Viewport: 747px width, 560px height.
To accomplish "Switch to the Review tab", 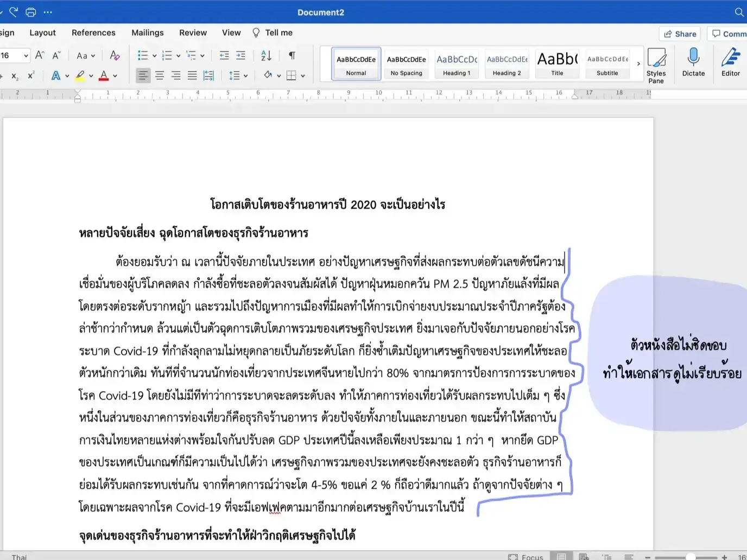I will tap(193, 33).
